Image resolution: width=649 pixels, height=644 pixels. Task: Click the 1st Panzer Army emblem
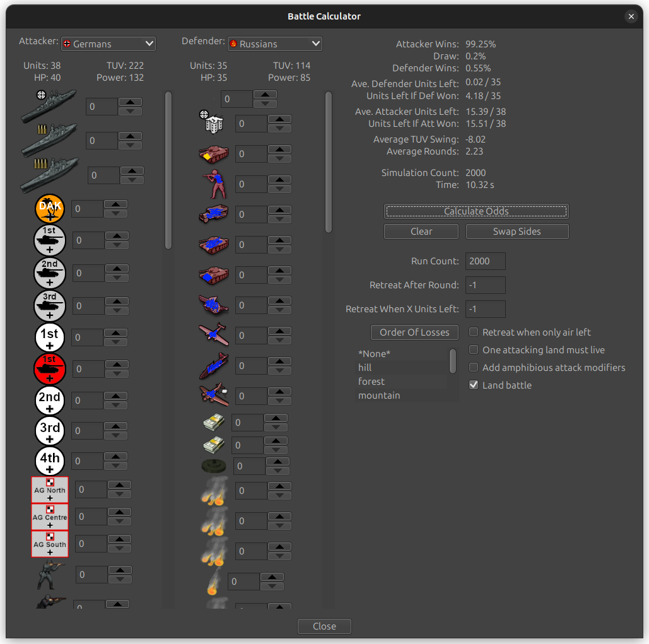(x=49, y=240)
